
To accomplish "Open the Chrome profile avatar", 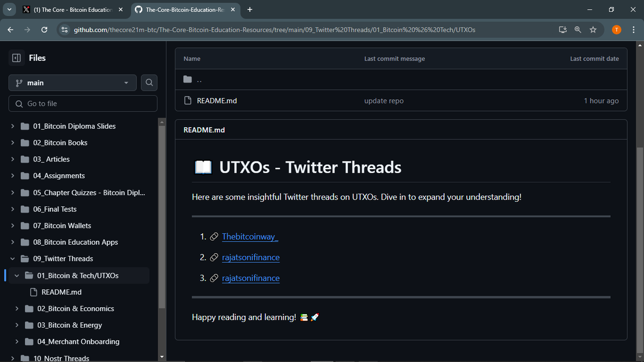I will (617, 29).
